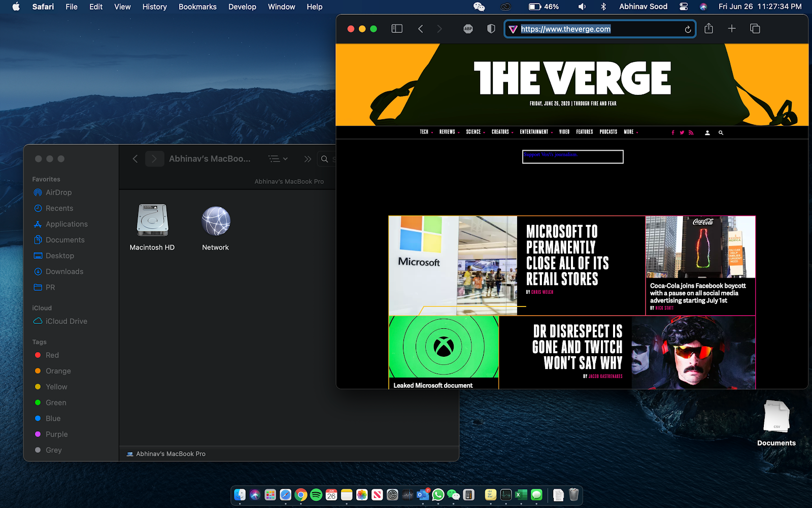Open The Verge Twitter icon
This screenshot has width=812, height=508.
click(x=682, y=132)
